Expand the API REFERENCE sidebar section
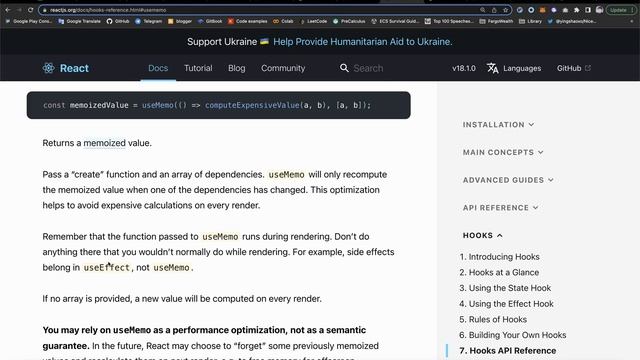The height and width of the screenshot is (360, 640). pyautogui.click(x=500, y=208)
